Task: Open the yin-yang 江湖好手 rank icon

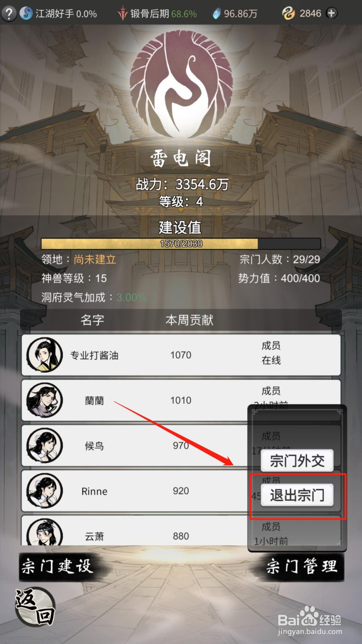Action: 26,13
